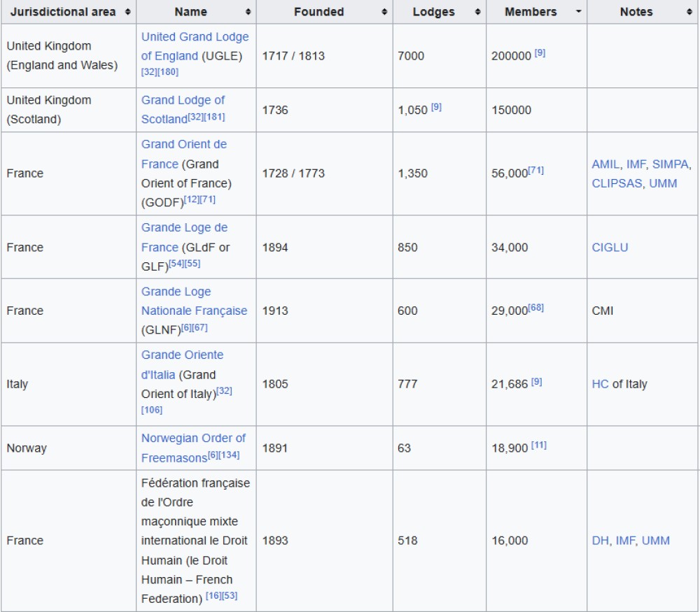Open citation [11] beside 18,900 members
The height and width of the screenshot is (612, 700).
pos(539,445)
